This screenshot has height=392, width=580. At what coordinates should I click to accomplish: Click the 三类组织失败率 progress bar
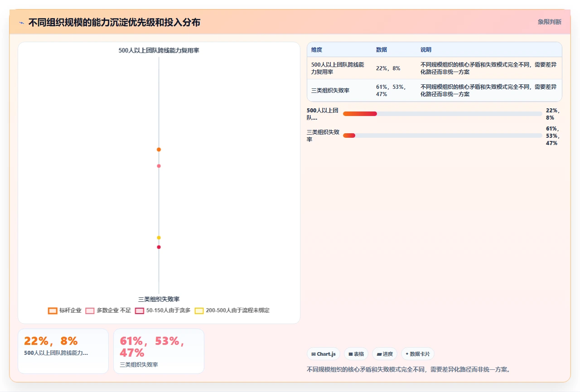(x=442, y=136)
